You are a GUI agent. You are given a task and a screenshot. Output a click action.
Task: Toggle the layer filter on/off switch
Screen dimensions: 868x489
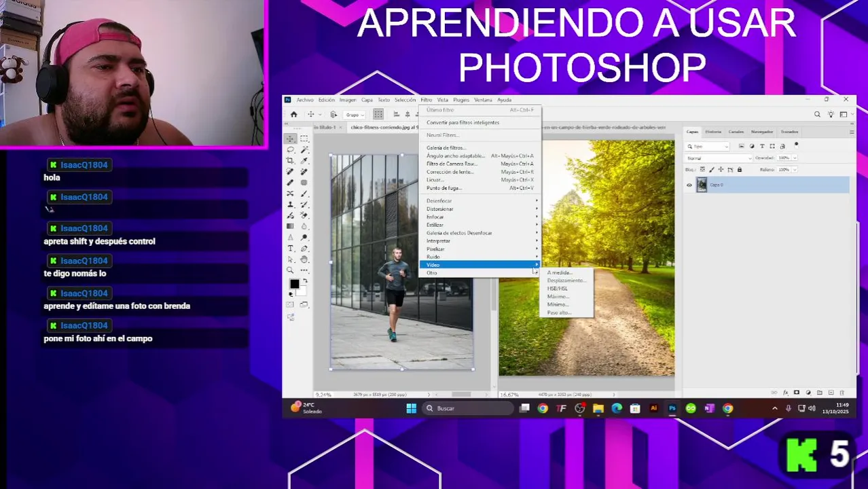pos(796,145)
